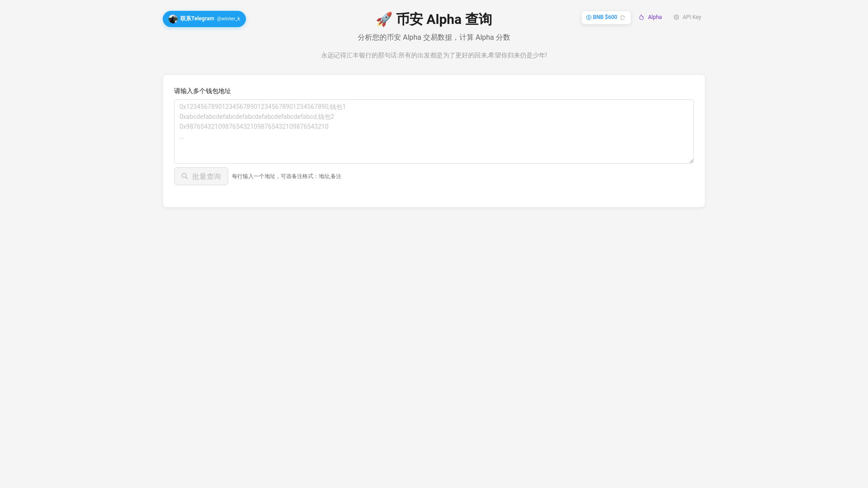Refresh the BNB price icon

tap(623, 18)
